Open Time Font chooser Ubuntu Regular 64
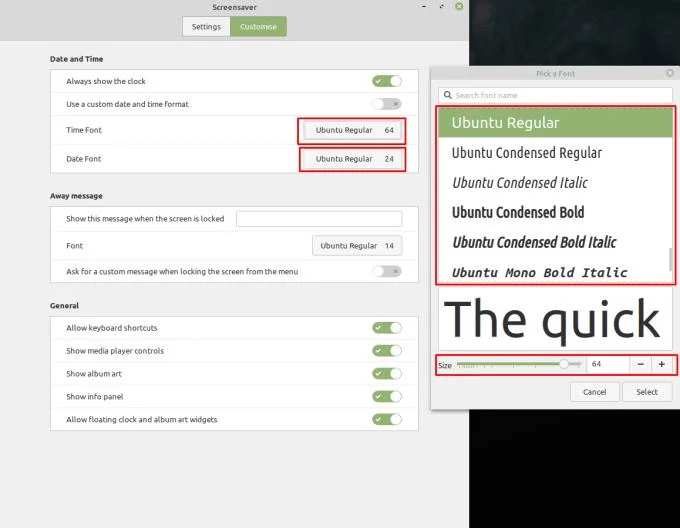Image resolution: width=680 pixels, height=528 pixels. (x=352, y=130)
